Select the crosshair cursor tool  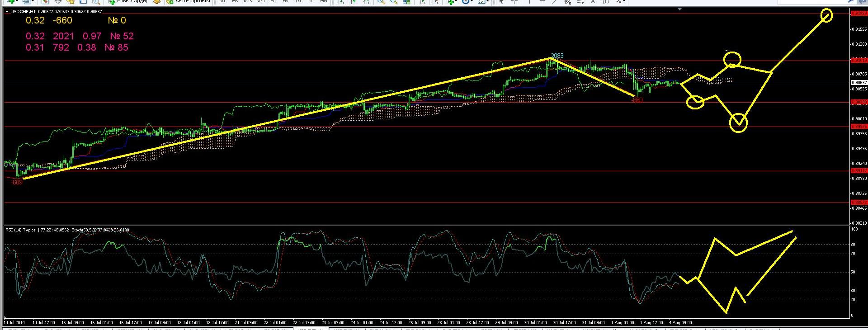514,1
